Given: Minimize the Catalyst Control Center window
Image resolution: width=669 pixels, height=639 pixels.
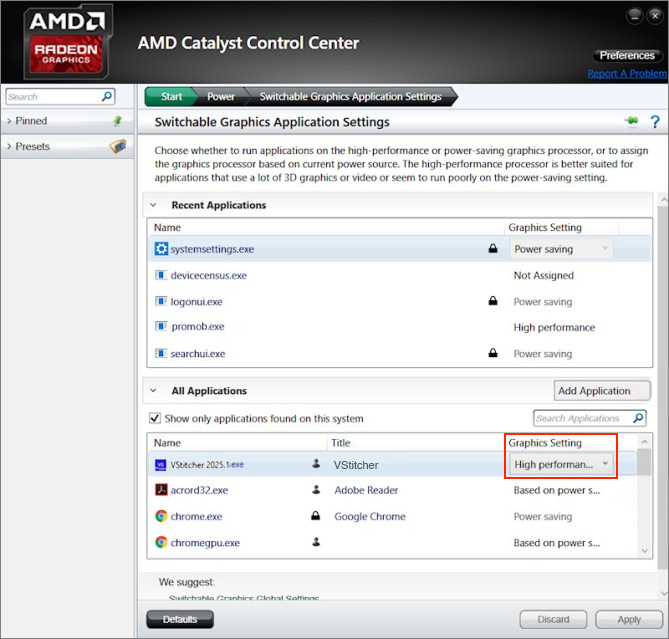Looking at the screenshot, I should [x=635, y=16].
